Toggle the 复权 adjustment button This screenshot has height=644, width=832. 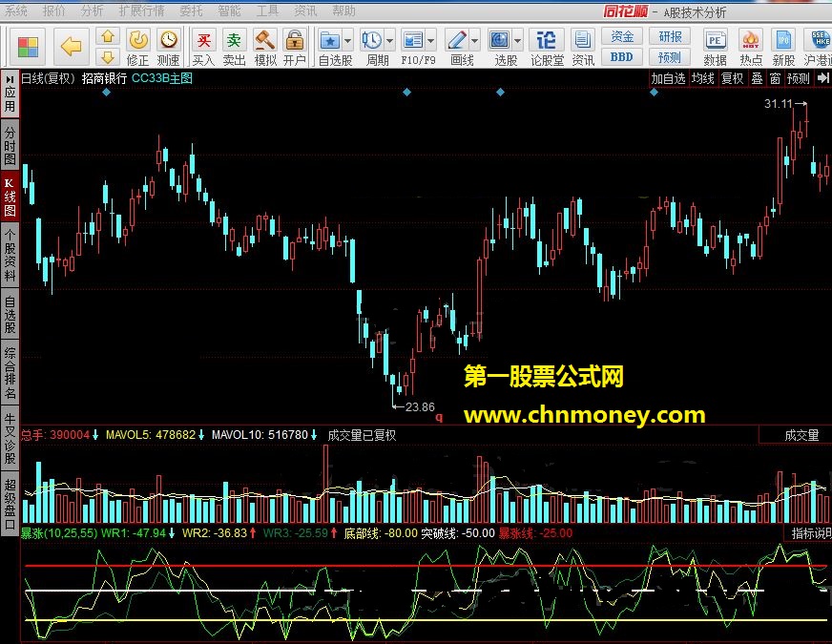point(732,78)
